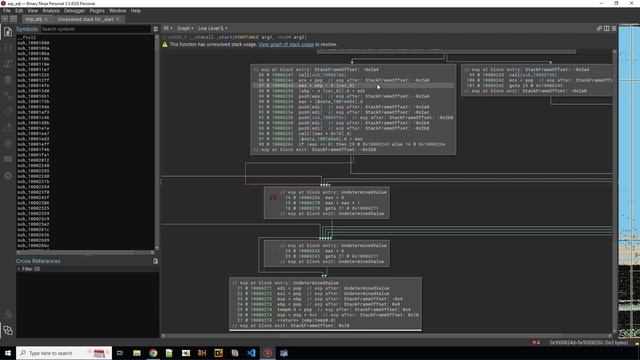Click the Cross References panel options icon
This screenshot has width=640, height=360.
(156, 261)
